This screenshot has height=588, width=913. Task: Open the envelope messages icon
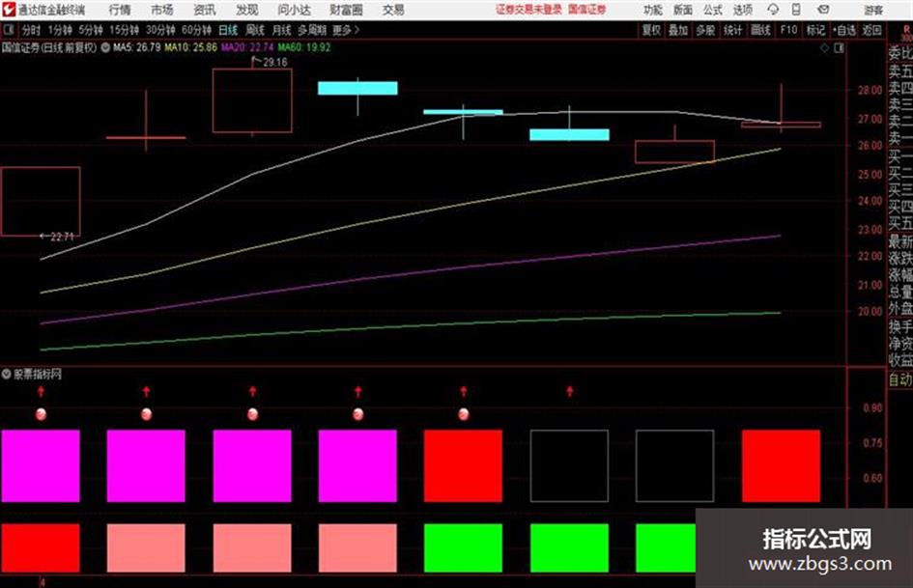[x=823, y=10]
